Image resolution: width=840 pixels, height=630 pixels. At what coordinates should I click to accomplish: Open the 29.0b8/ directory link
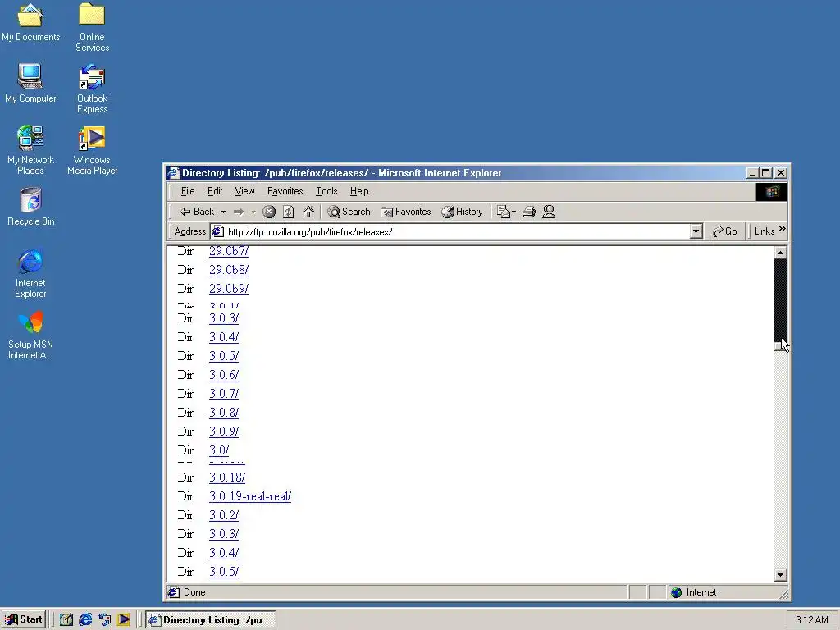pyautogui.click(x=229, y=269)
